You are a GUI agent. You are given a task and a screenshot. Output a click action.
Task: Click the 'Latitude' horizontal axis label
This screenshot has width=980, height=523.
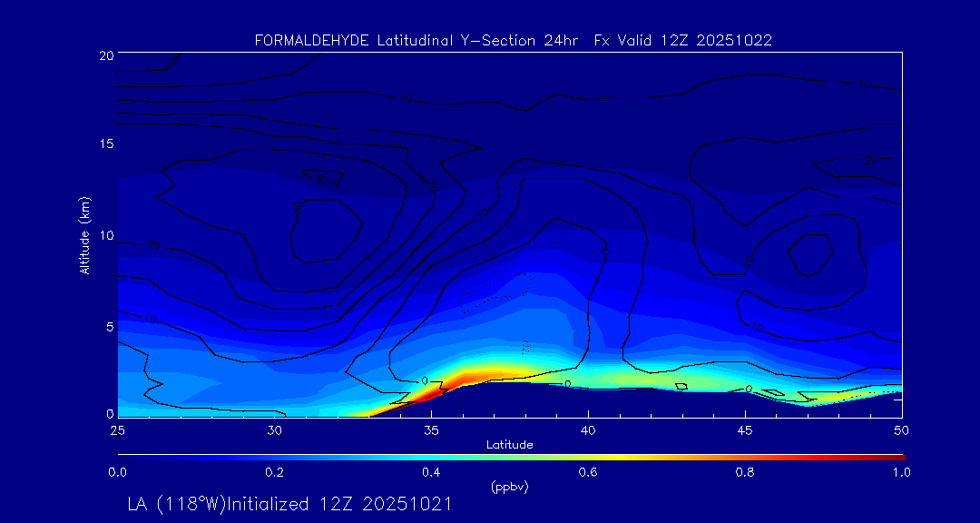pyautogui.click(x=509, y=445)
